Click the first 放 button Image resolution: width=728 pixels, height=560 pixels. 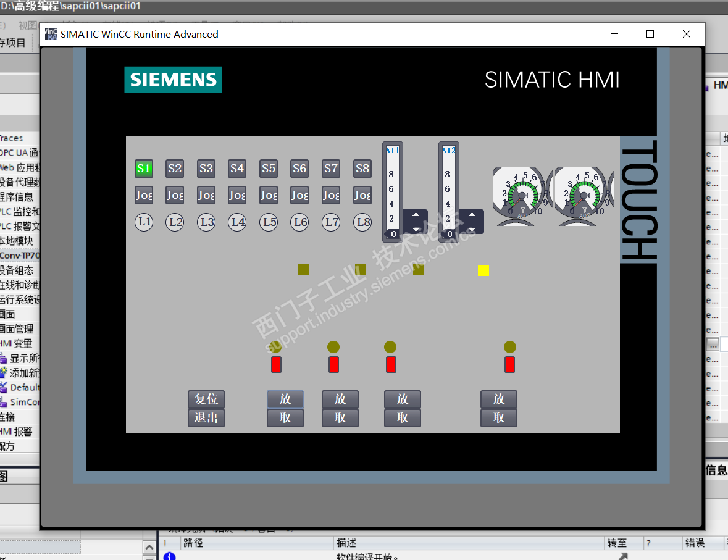pyautogui.click(x=285, y=399)
